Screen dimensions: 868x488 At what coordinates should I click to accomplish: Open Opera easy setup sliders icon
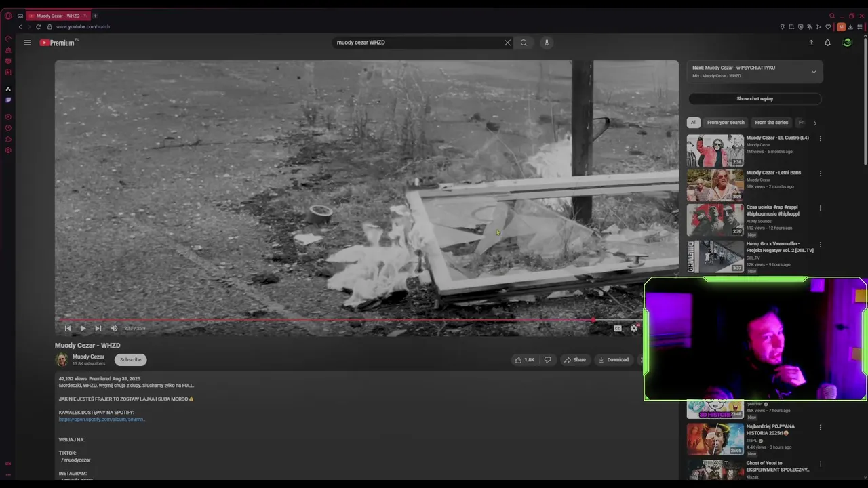(860, 27)
